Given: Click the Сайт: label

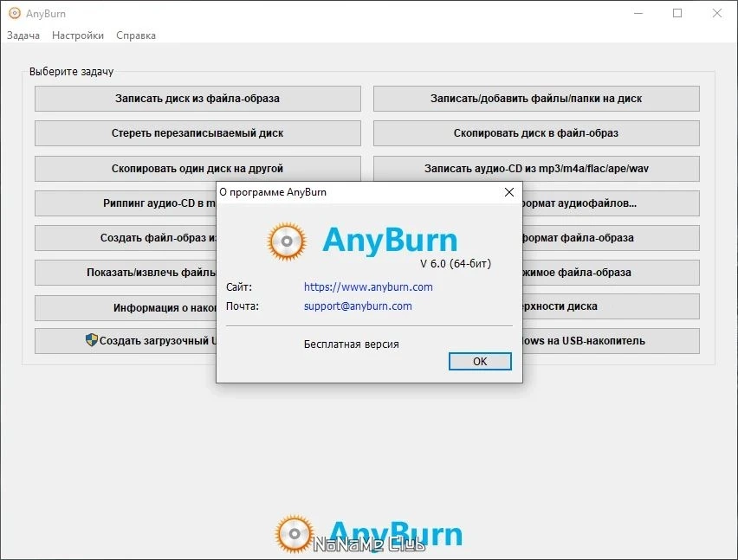Looking at the screenshot, I should [239, 286].
